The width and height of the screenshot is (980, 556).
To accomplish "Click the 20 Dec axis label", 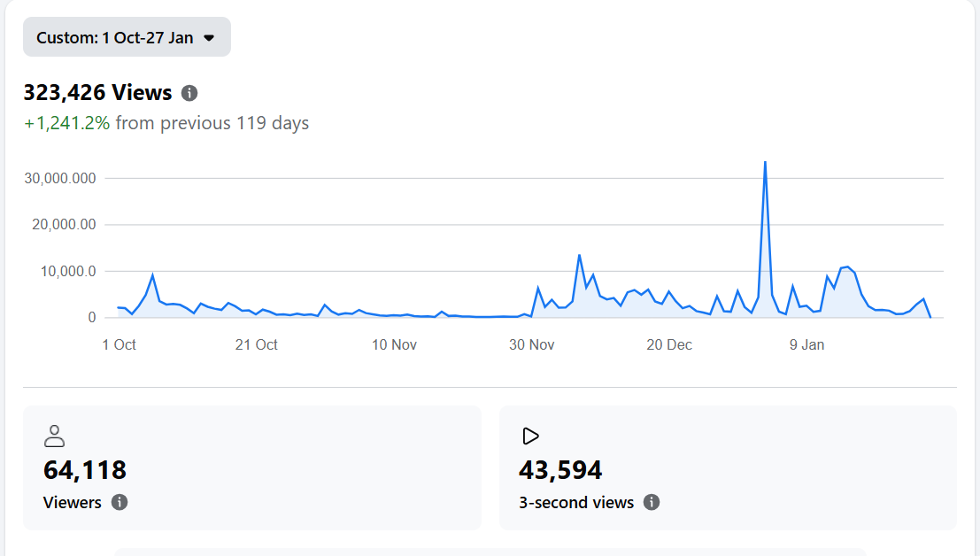I will click(x=669, y=344).
